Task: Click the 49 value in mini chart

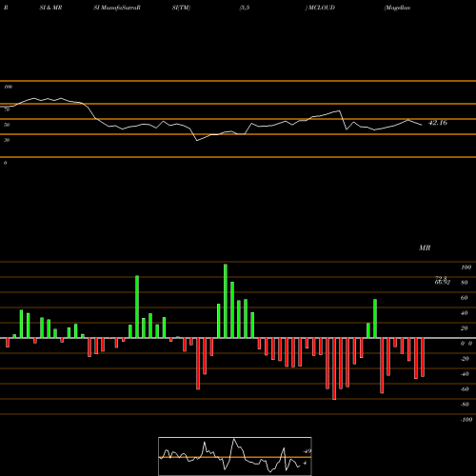Action: [307, 451]
